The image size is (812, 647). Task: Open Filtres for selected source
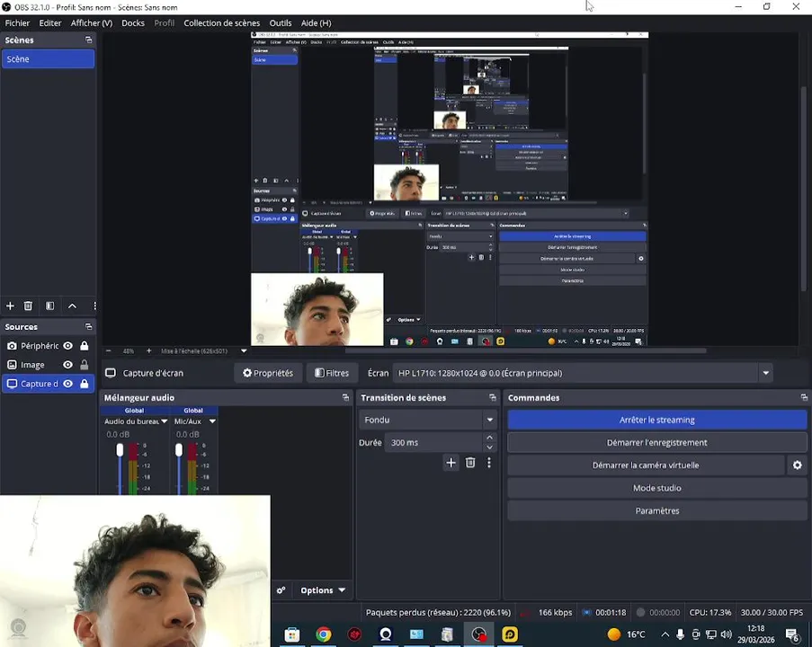tap(332, 373)
